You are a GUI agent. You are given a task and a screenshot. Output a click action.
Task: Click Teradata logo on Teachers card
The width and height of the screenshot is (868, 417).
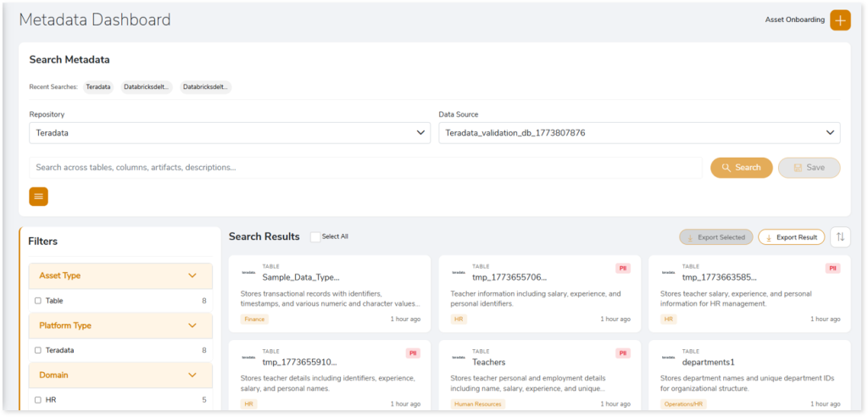pos(459,358)
